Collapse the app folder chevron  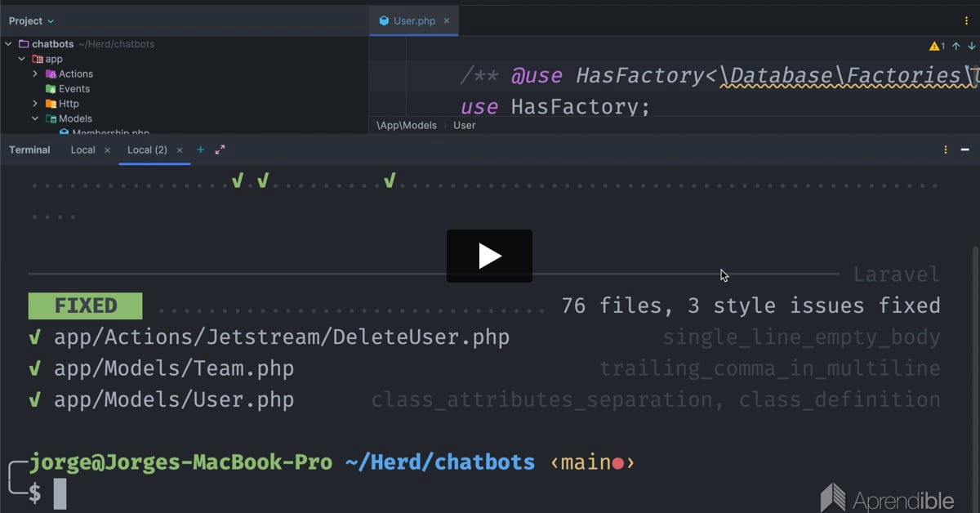(22, 59)
